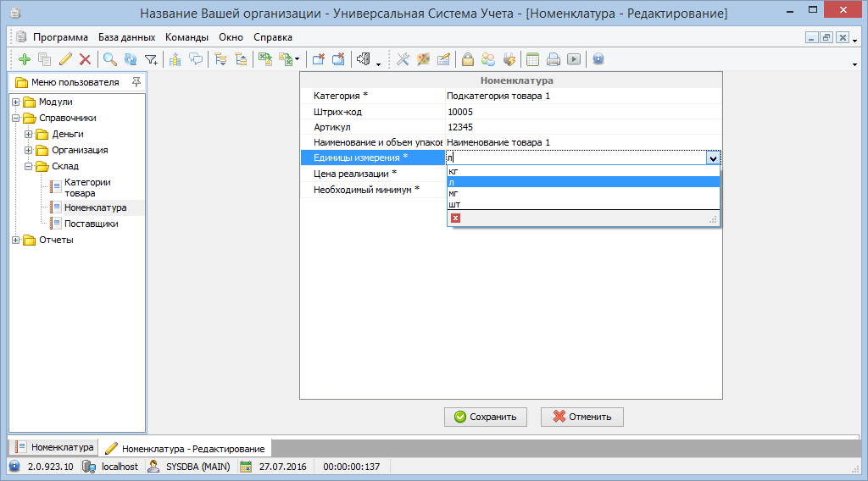Viewport: 868px width, 481px height.
Task: Click the wrench settings icon
Action: tap(403, 59)
